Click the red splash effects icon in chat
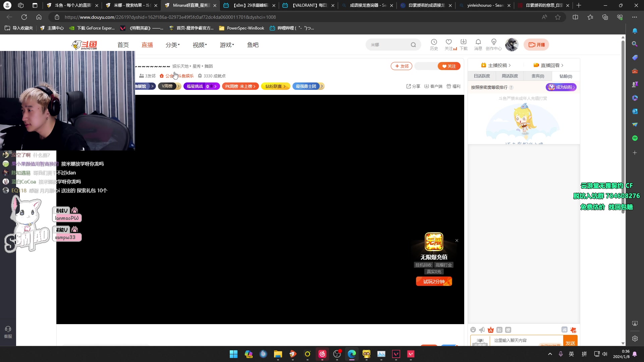Image resolution: width=644 pixels, height=362 pixels. [x=573, y=330]
